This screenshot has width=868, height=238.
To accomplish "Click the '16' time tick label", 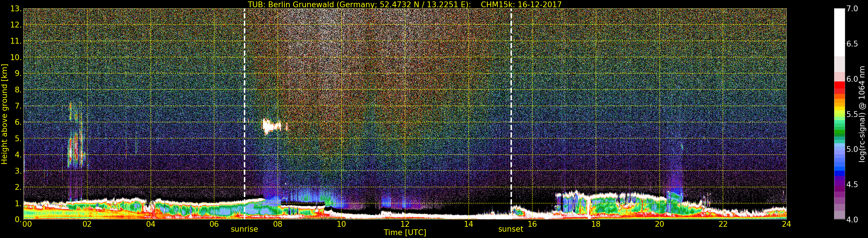I will pos(532,224).
